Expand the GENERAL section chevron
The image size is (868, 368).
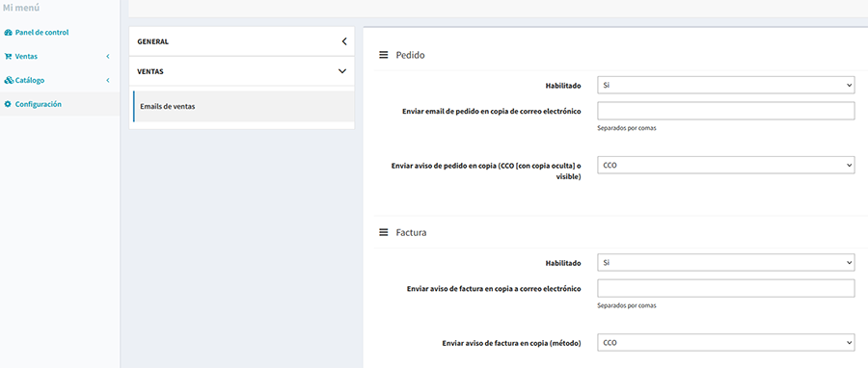343,41
